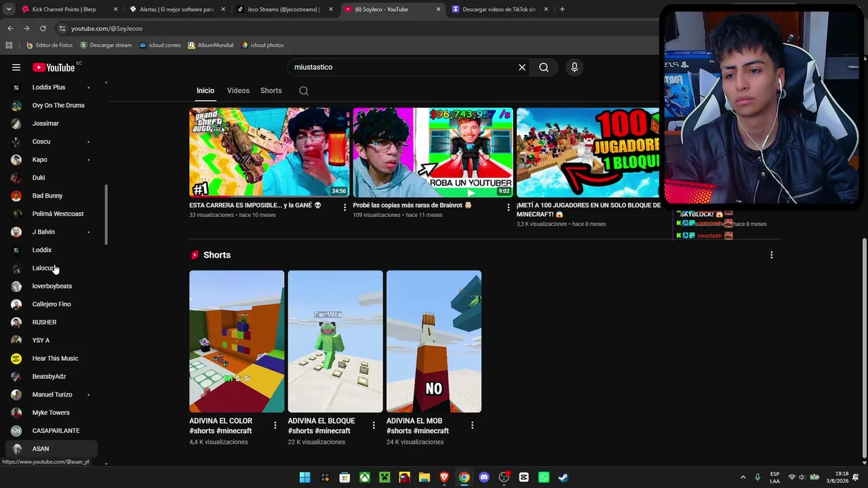Image resolution: width=868 pixels, height=488 pixels.
Task: Open Steam from the taskbar
Action: click(564, 477)
